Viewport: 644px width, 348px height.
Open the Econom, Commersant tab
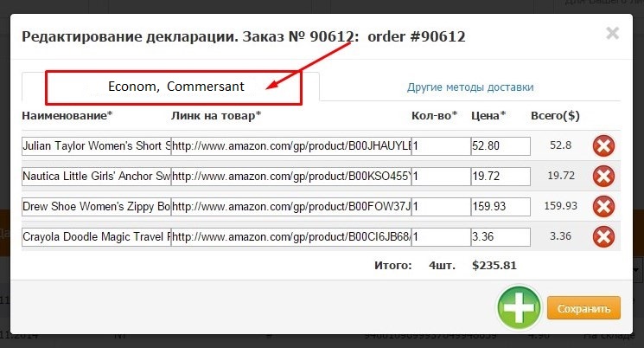tap(175, 87)
